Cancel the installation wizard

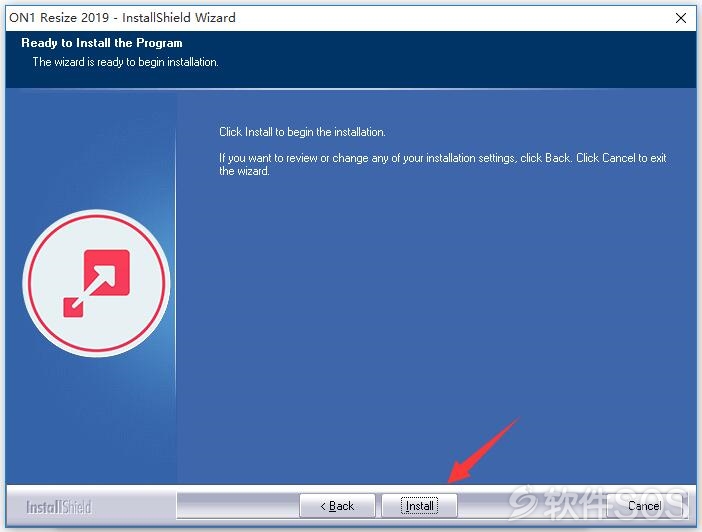click(x=645, y=506)
